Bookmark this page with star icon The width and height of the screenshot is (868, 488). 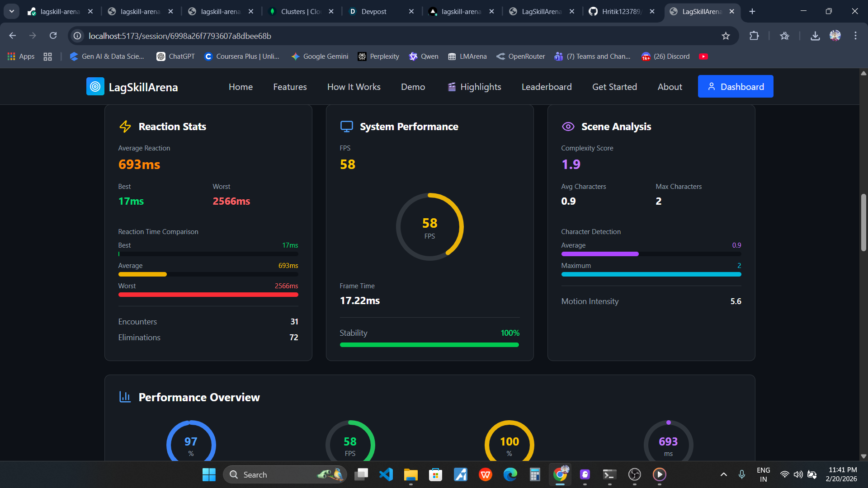pos(726,36)
